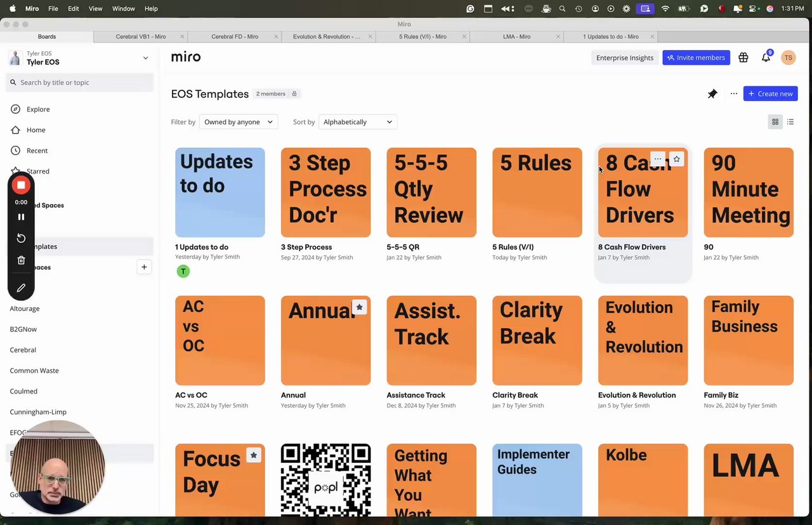Open the 90 Minute Meeting board thumbnail
The width and height of the screenshot is (812, 525).
[749, 192]
